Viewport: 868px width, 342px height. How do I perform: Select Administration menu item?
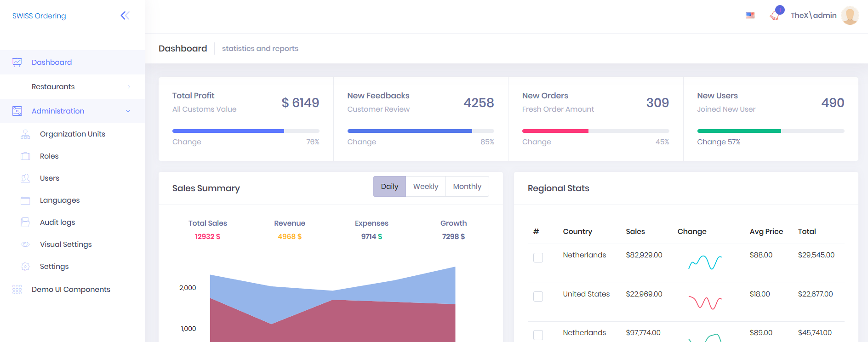[x=72, y=111]
